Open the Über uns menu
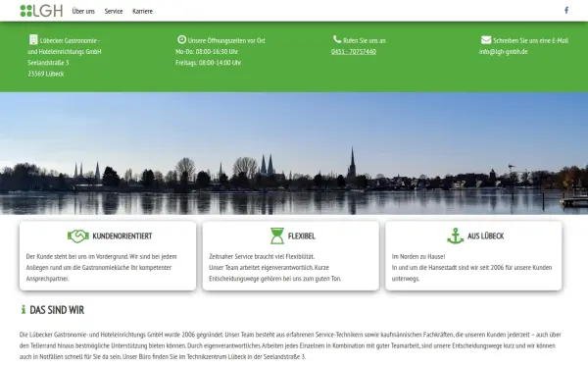The width and height of the screenshot is (588, 368). point(83,11)
